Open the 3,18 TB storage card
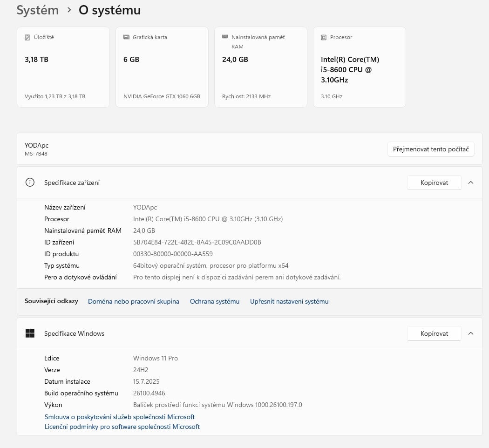Screen dimensions: 489x448 point(63,68)
